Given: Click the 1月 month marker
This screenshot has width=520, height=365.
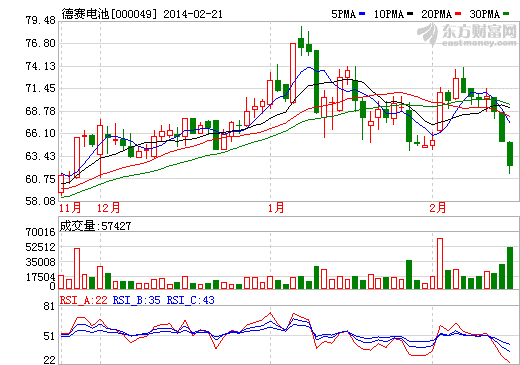Looking at the screenshot, I should point(276,208).
